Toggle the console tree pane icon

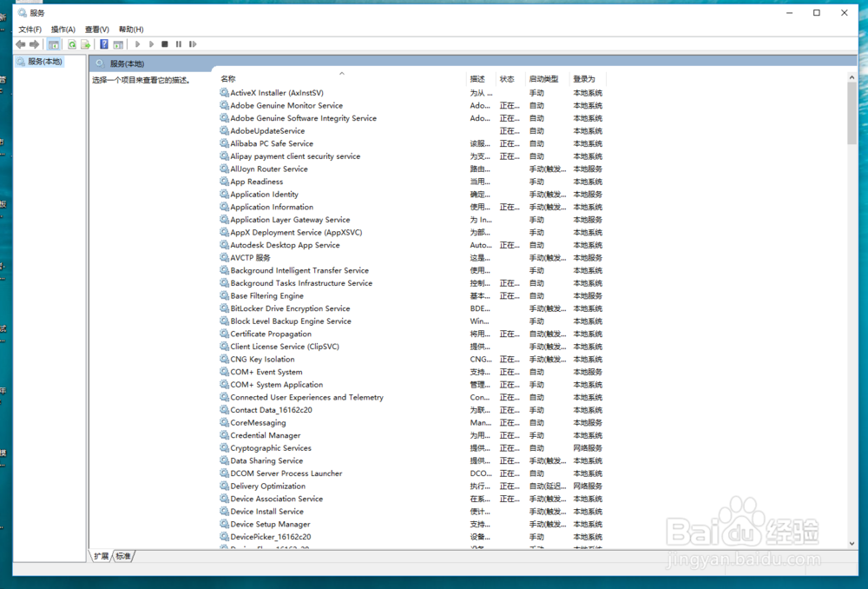point(53,43)
